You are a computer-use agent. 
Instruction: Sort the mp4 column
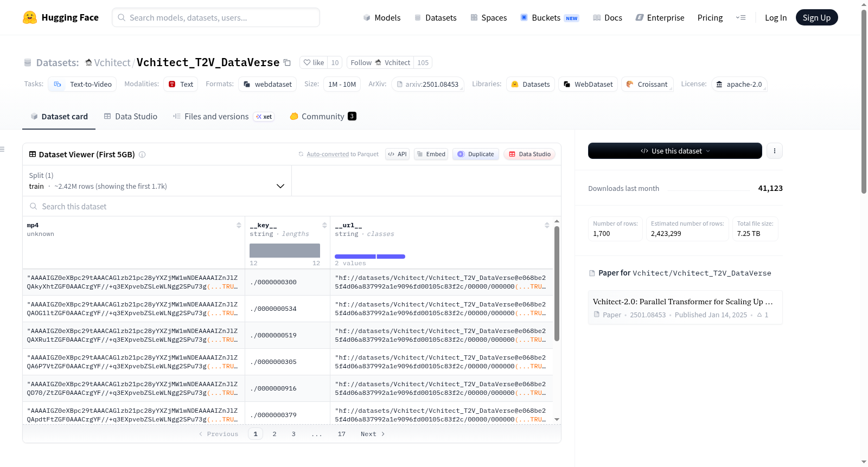tap(239, 225)
